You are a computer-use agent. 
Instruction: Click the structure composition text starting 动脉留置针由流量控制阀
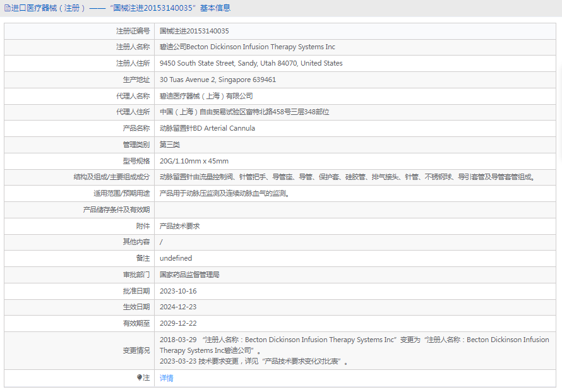point(348,177)
